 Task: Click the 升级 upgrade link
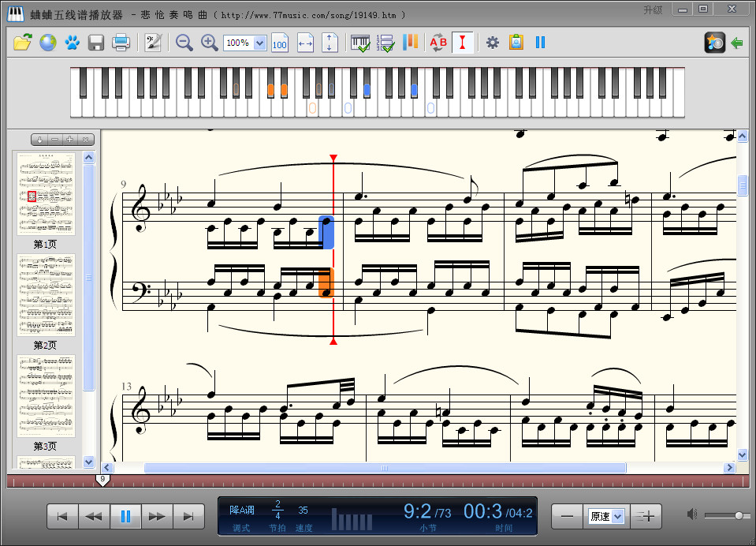point(653,9)
